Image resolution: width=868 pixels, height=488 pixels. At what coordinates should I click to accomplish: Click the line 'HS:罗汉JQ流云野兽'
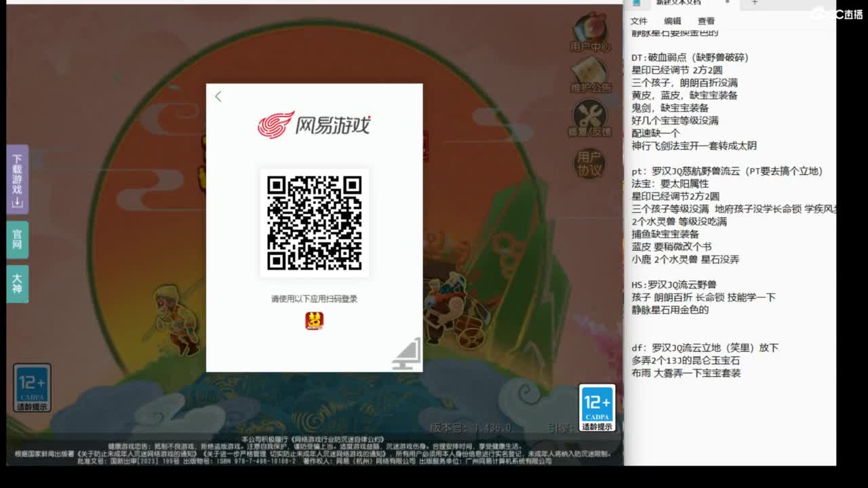point(673,285)
